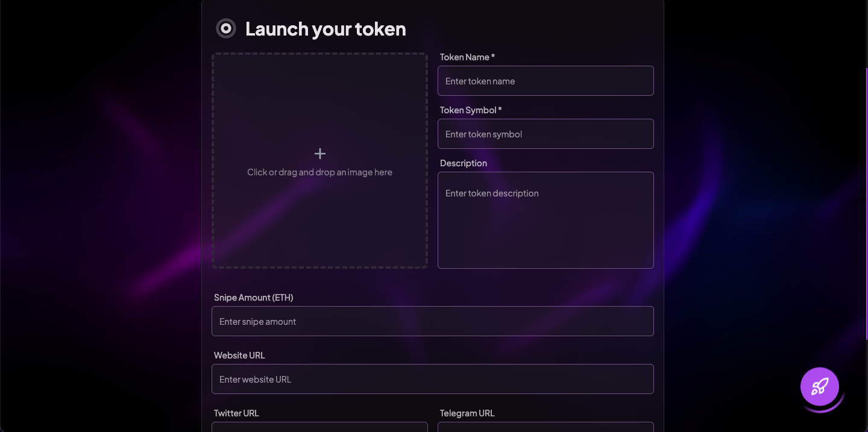
Task: Click the plus icon in the image upload area
Action: point(320,154)
